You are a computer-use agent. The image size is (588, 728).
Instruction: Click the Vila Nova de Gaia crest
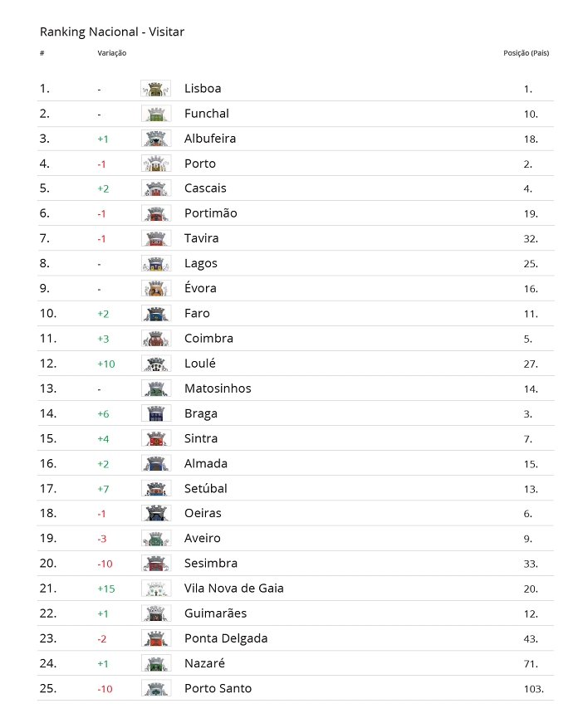click(155, 589)
